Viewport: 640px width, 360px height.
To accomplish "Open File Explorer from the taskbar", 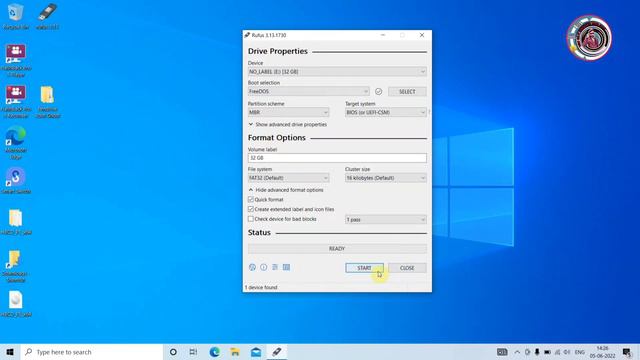I will point(235,352).
